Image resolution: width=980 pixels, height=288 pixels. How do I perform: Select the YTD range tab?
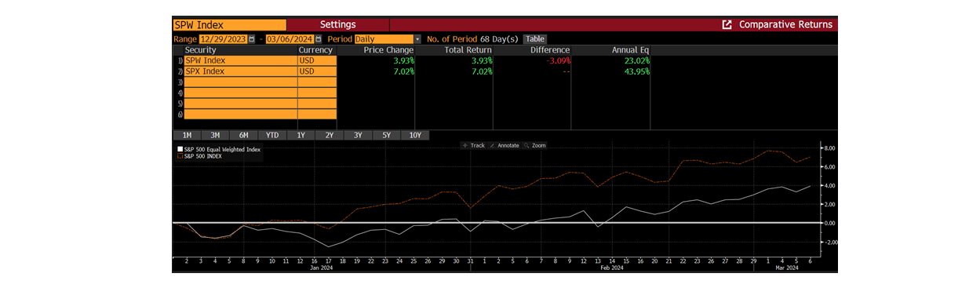tap(272, 135)
